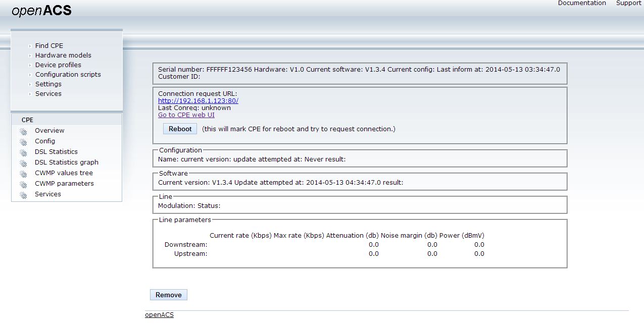Remove this CPE using Remove button
Screen dimensions: 644x325
point(168,295)
